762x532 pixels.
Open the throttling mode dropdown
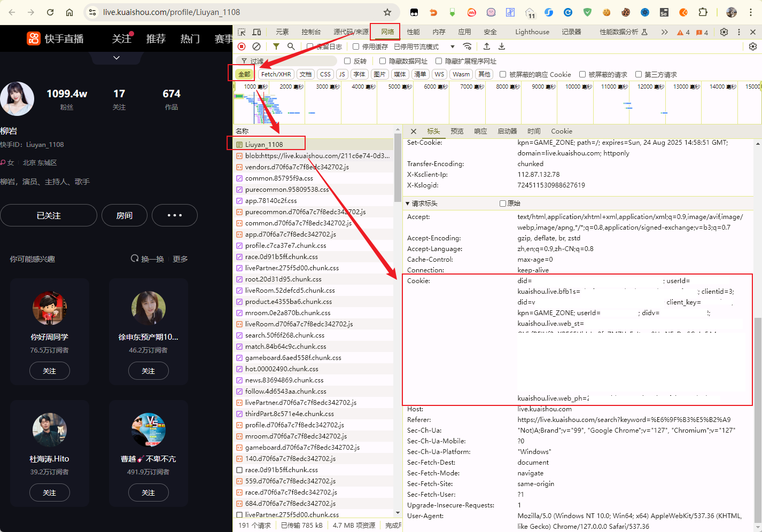tap(452, 46)
